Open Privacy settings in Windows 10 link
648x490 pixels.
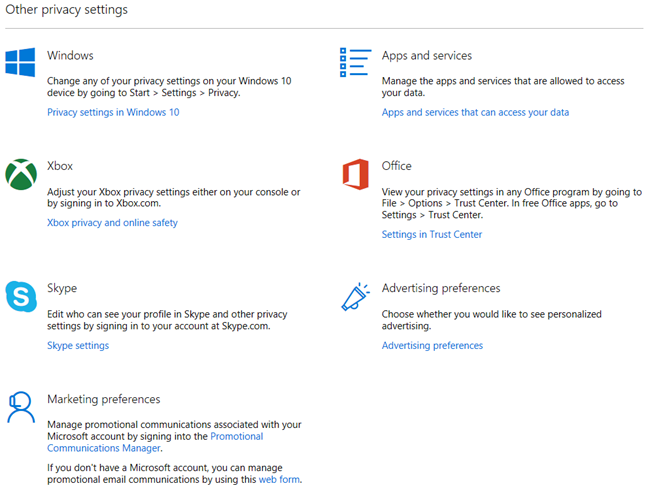pos(113,112)
